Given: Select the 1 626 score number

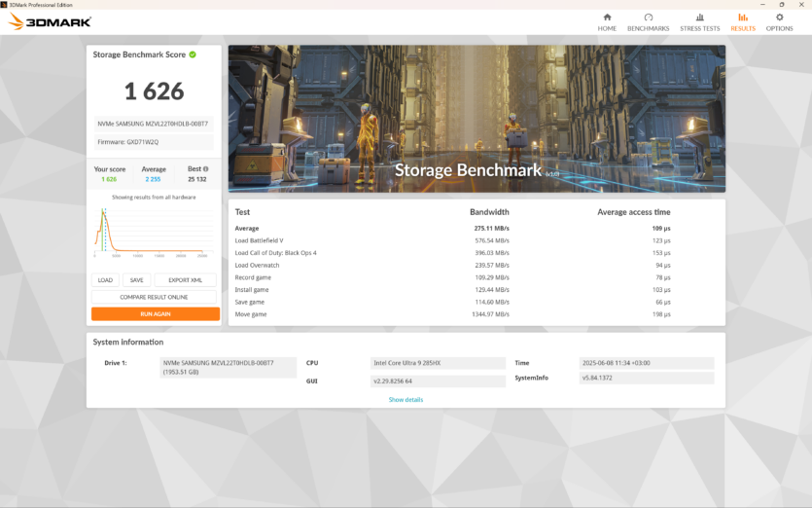Looking at the screenshot, I should [x=154, y=91].
